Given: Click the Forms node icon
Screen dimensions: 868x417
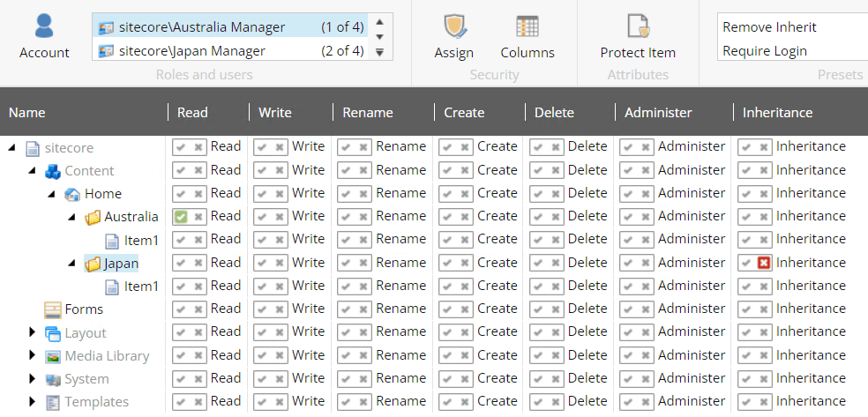Looking at the screenshot, I should click(53, 309).
